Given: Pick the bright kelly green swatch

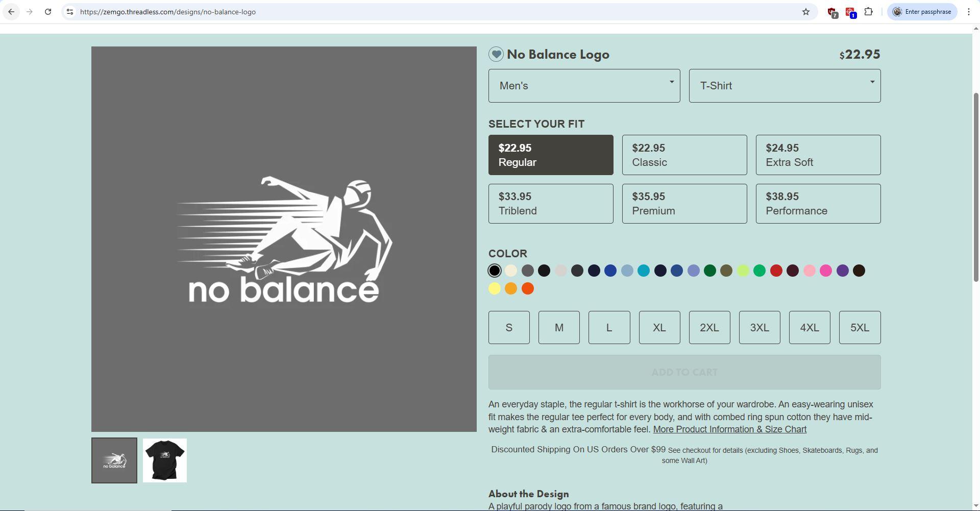Looking at the screenshot, I should coord(759,271).
